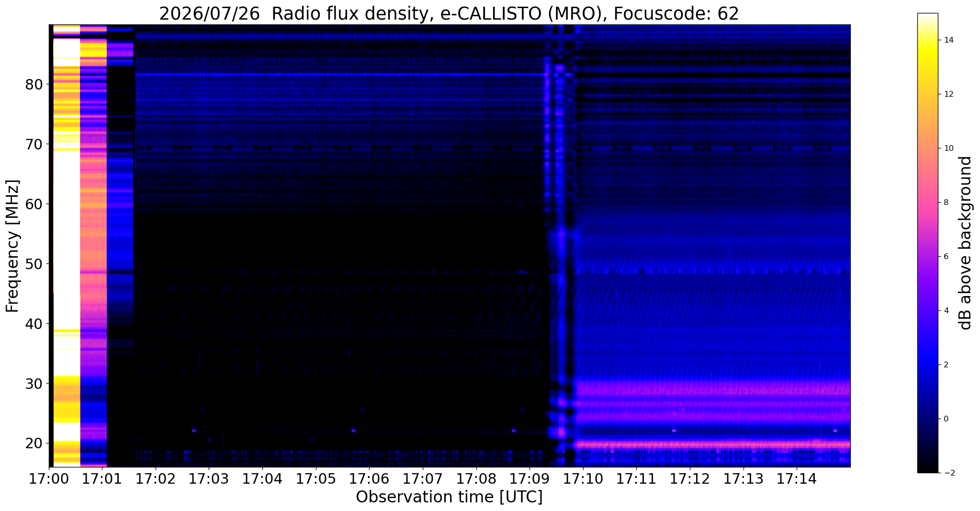This screenshot has width=980, height=511.
Task: Click the 17:04 time tick label
Action: [x=263, y=478]
